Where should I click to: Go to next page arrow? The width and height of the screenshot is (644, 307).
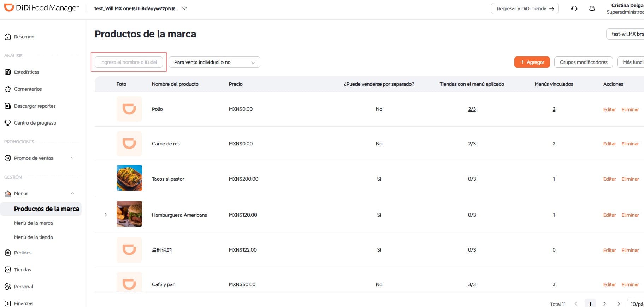(x=618, y=304)
